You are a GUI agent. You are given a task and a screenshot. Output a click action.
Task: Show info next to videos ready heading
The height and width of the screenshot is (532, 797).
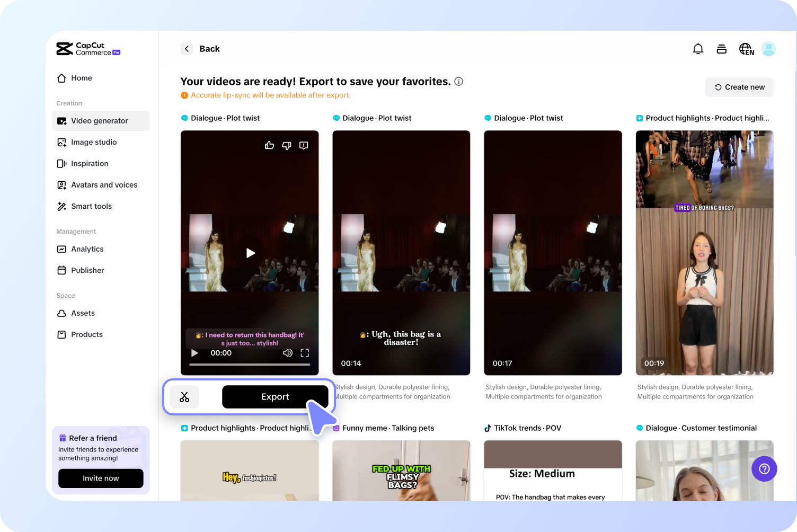click(x=459, y=81)
